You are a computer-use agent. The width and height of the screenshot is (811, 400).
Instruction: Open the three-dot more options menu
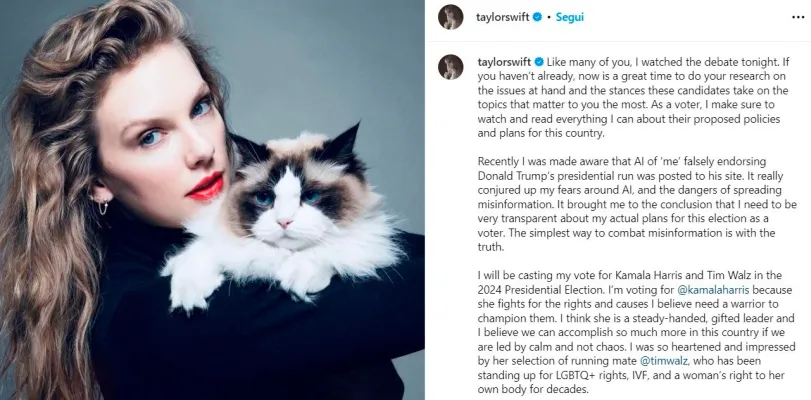[798, 17]
